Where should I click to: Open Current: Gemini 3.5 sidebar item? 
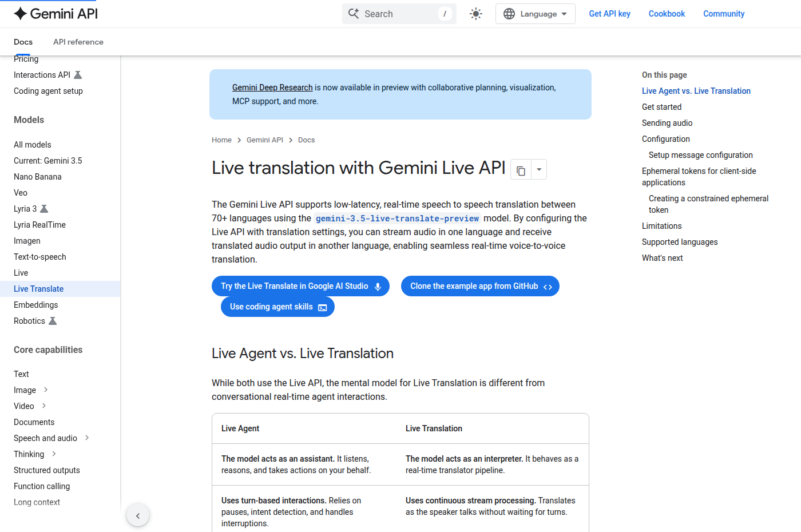click(48, 161)
